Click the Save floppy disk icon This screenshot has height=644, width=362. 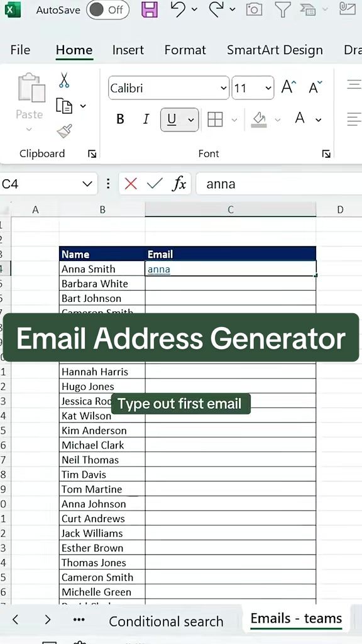tap(150, 9)
